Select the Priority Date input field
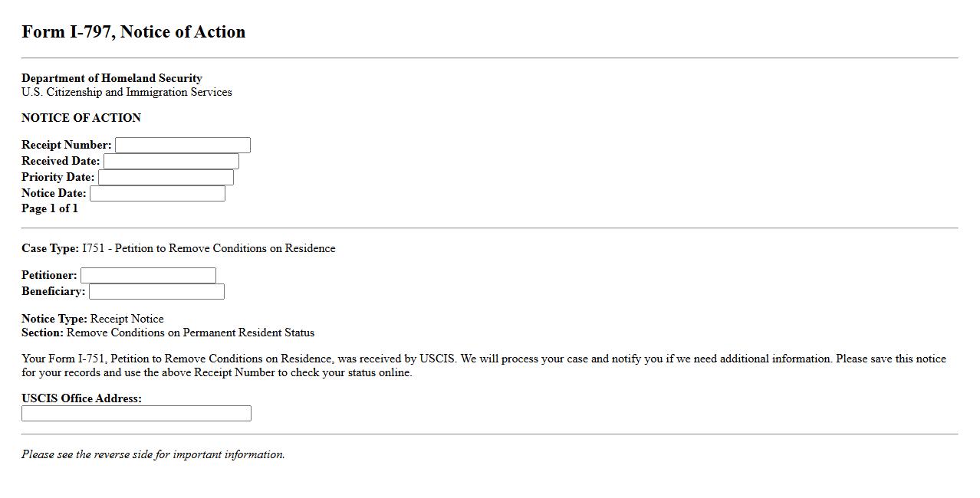The height and width of the screenshot is (498, 980). tap(166, 178)
